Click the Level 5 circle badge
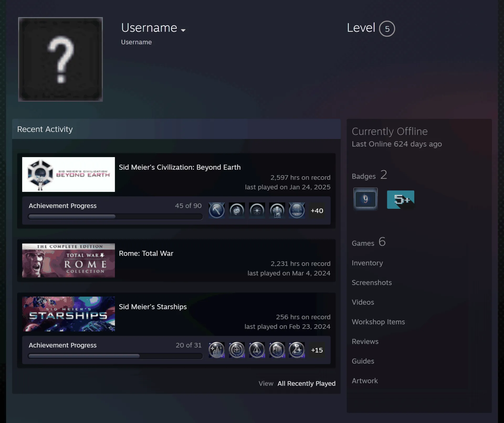504x423 pixels. point(387,29)
